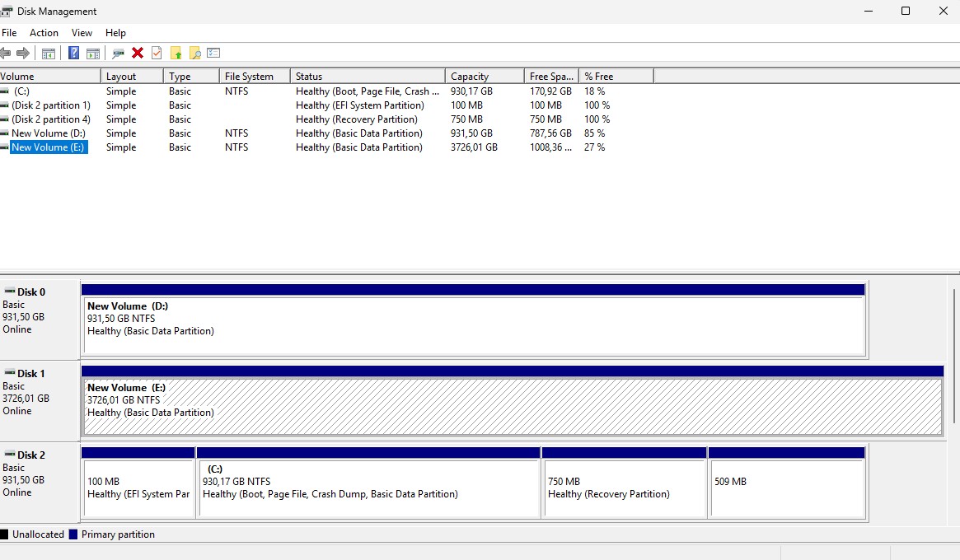Click the Forward arrow toolbar icon
The image size is (960, 560).
point(23,54)
